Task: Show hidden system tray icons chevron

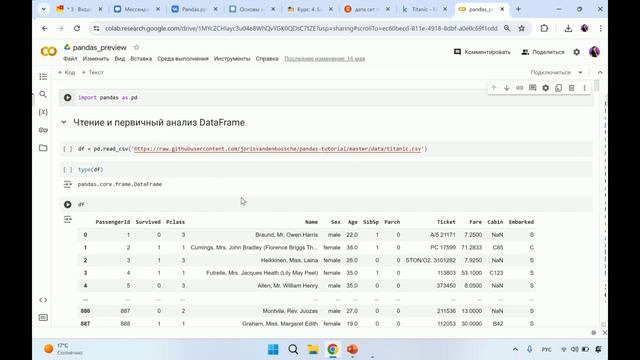Action: (515, 349)
